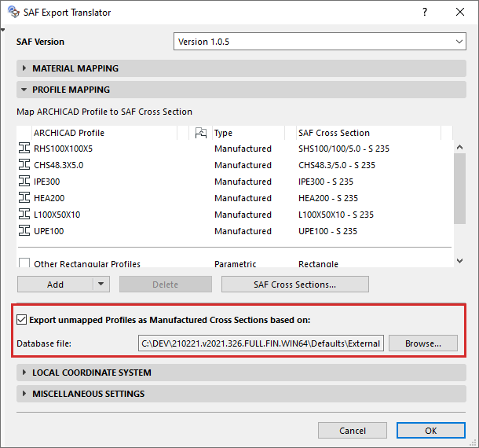Click Browse for database file
The width and height of the screenshot is (479, 448).
click(423, 343)
